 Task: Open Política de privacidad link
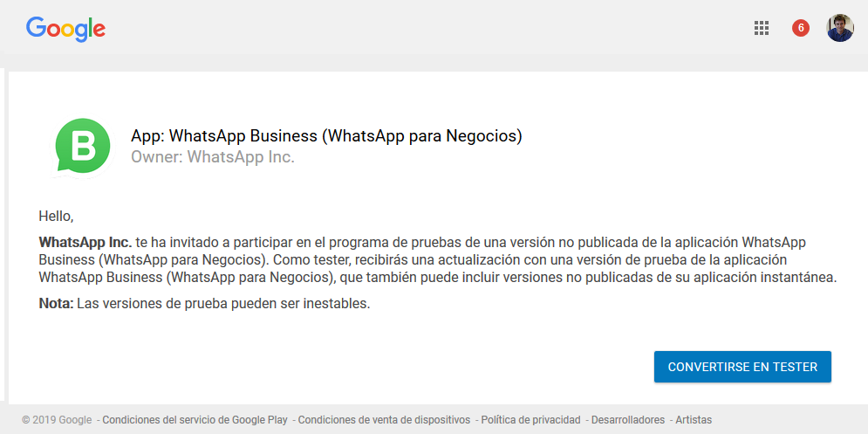coord(531,419)
